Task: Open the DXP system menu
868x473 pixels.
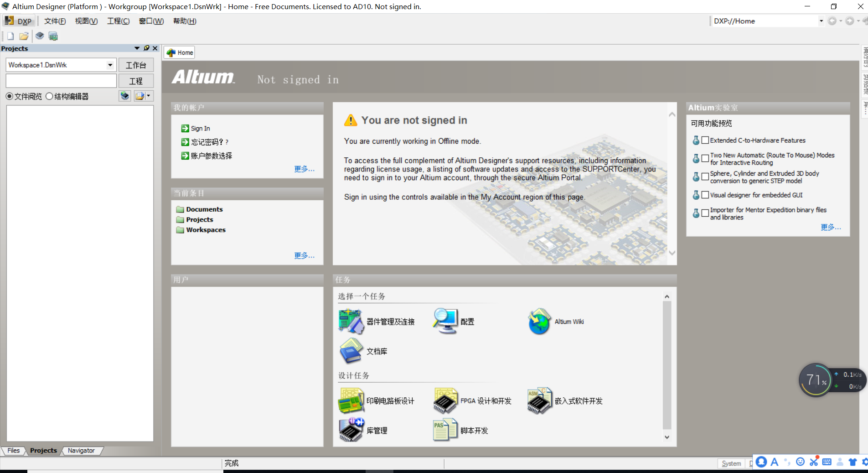Action: click(x=18, y=21)
